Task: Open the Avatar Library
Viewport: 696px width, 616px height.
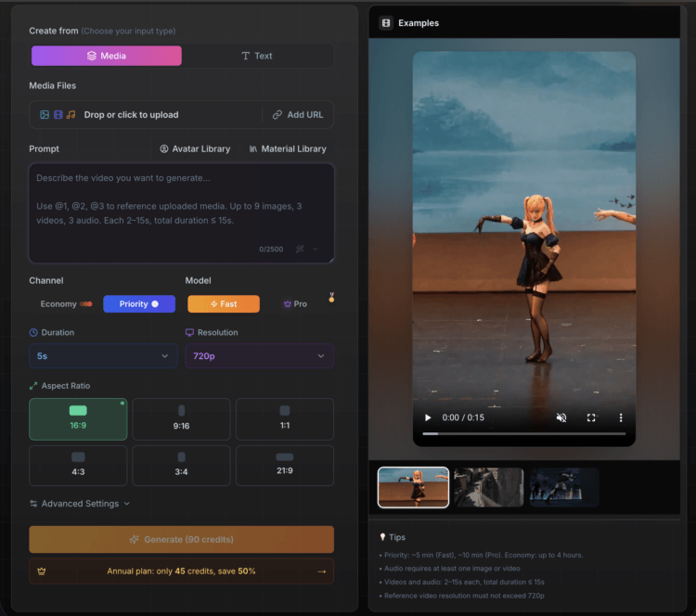Action: pos(195,148)
